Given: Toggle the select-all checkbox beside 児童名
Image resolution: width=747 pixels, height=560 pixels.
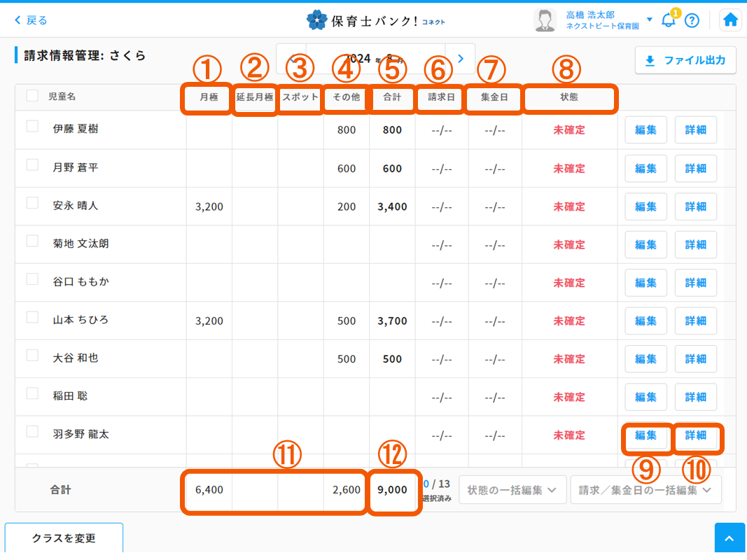Looking at the screenshot, I should (32, 97).
